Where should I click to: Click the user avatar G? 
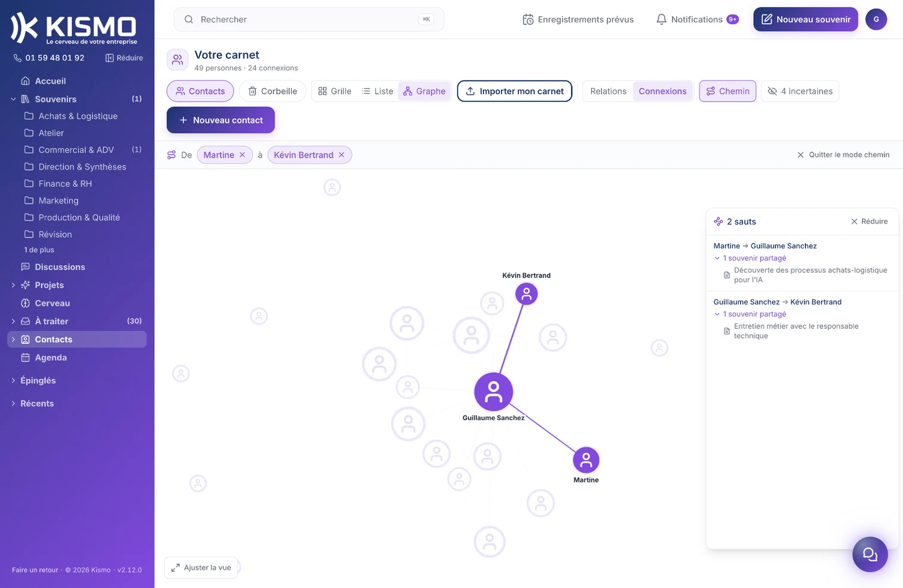tap(876, 19)
